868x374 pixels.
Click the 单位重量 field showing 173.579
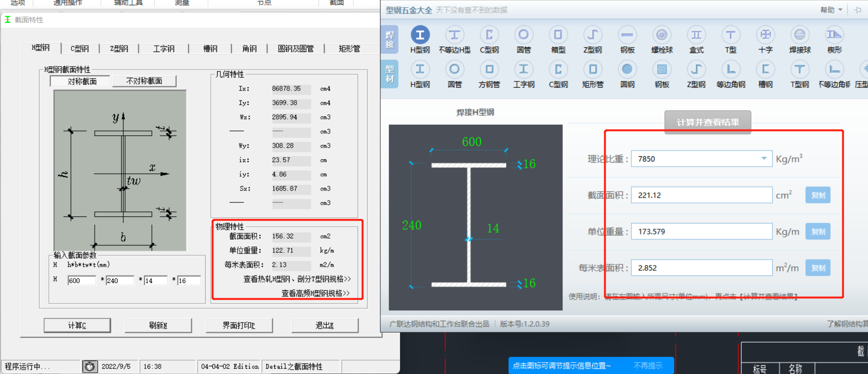pyautogui.click(x=702, y=232)
